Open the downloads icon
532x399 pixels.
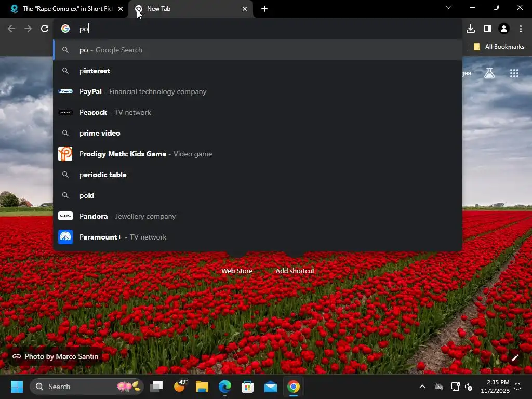point(471,29)
